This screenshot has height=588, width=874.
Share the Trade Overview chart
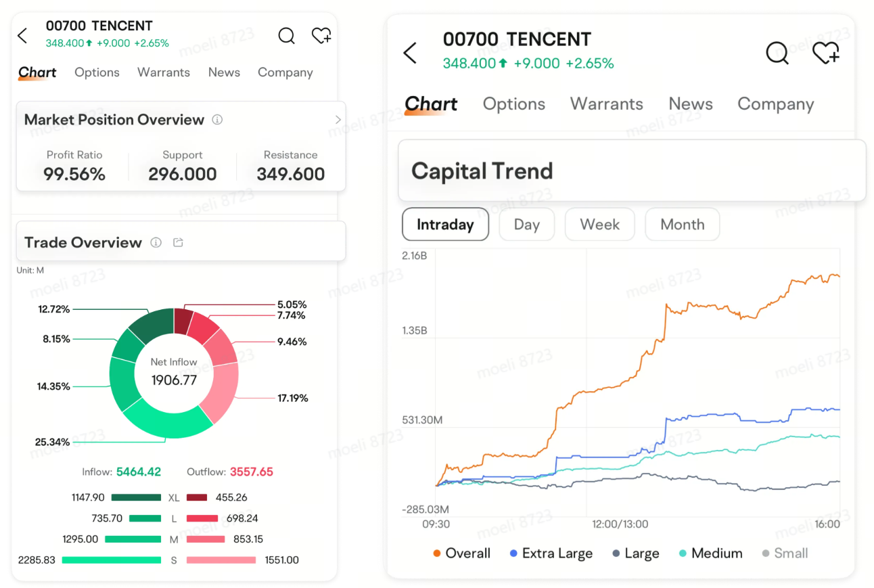[178, 242]
